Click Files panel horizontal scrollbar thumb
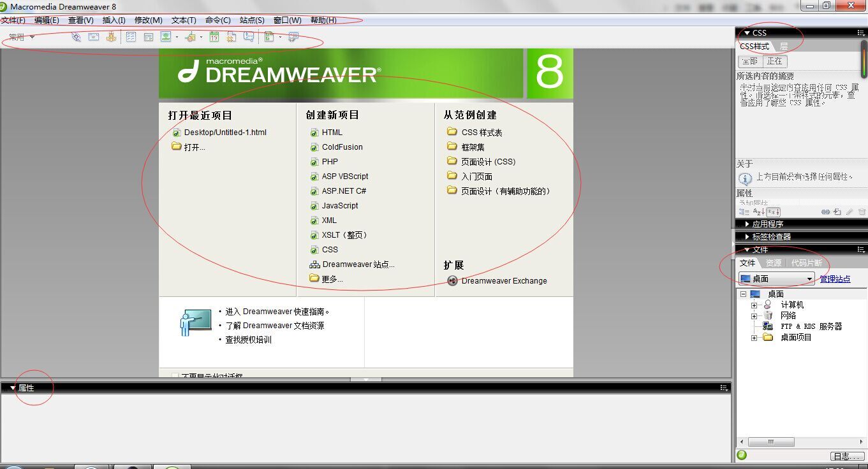The image size is (868, 469). pos(771,442)
